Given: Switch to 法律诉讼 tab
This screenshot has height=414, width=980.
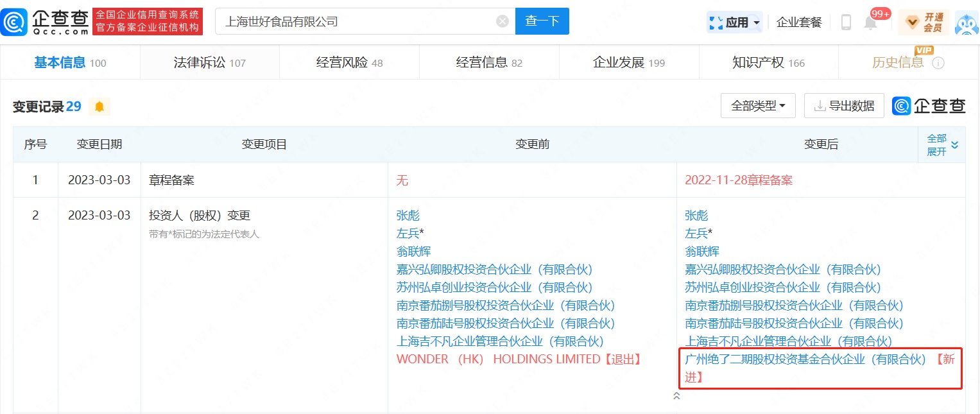Looking at the screenshot, I should point(210,63).
